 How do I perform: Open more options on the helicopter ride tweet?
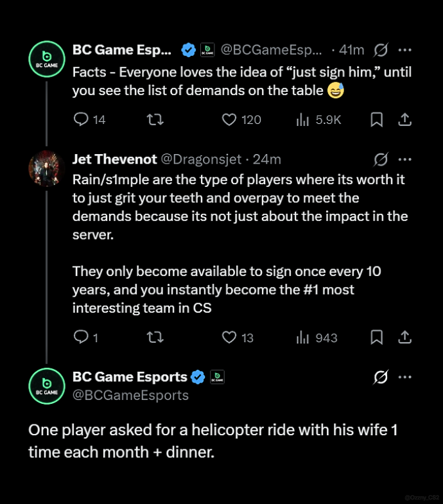(x=404, y=377)
